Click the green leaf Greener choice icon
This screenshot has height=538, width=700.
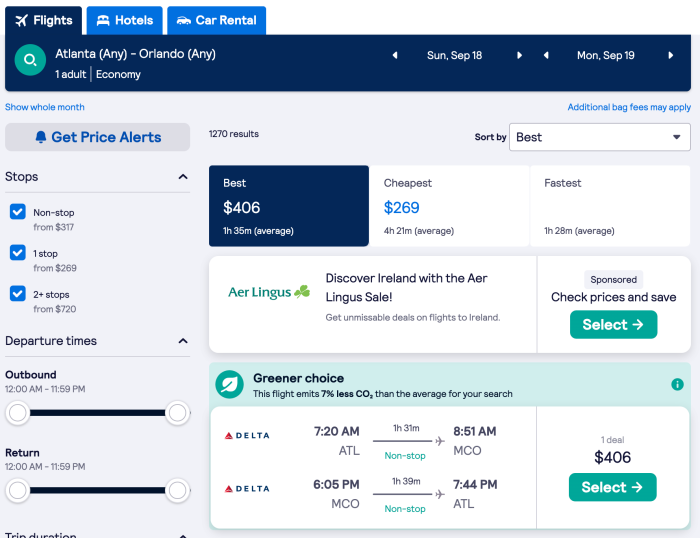coord(230,385)
